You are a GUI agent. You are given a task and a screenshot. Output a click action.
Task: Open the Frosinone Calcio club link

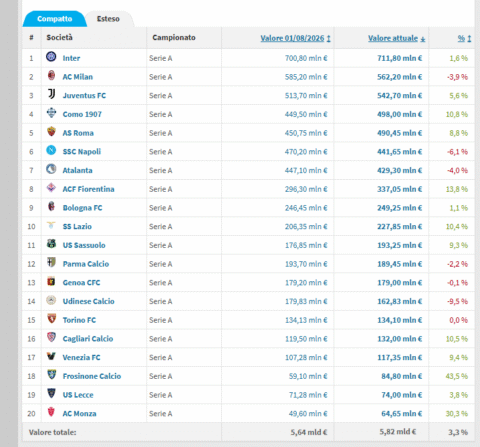[x=92, y=376]
